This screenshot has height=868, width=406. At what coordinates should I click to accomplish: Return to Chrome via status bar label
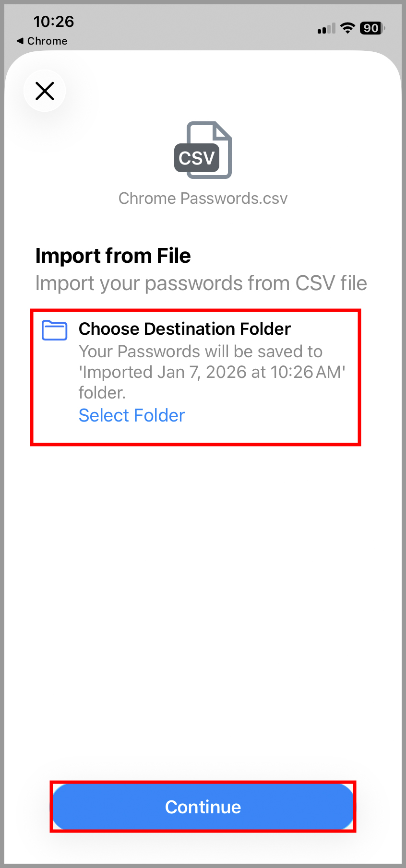(x=47, y=41)
